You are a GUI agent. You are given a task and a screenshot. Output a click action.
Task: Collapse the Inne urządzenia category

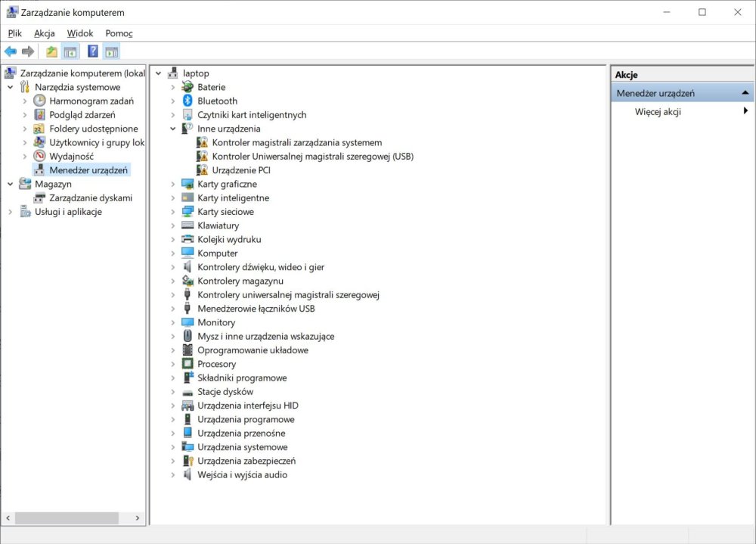173,129
